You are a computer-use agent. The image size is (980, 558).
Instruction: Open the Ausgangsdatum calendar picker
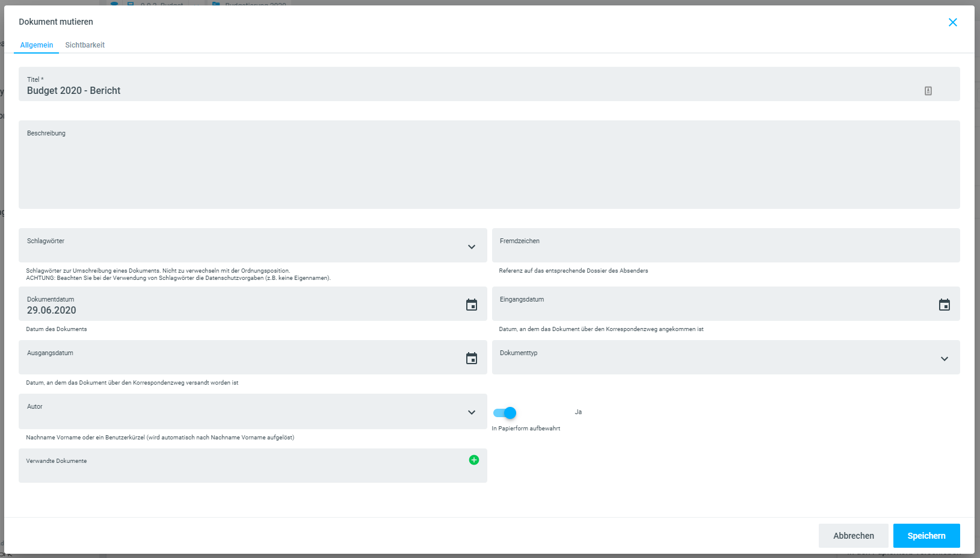(472, 359)
